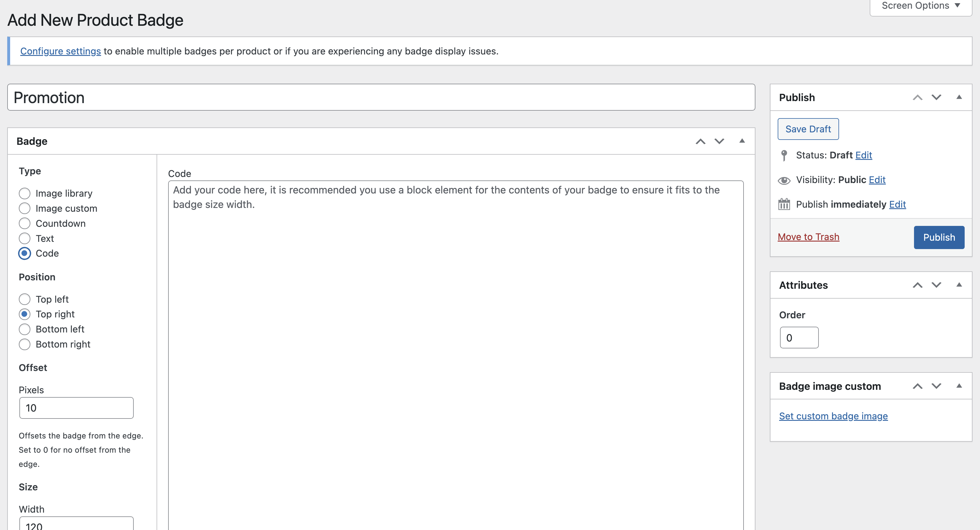Move Badge panel down arrow

[719, 141]
